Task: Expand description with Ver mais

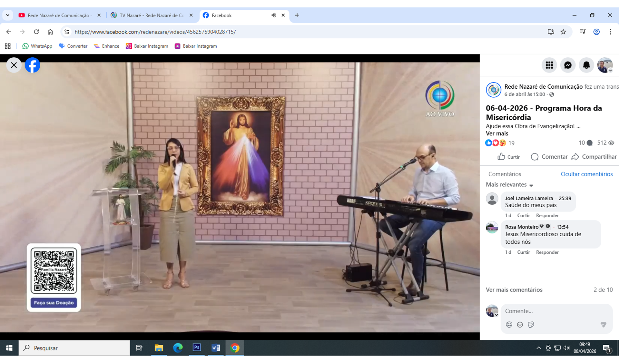Action: [x=497, y=133]
